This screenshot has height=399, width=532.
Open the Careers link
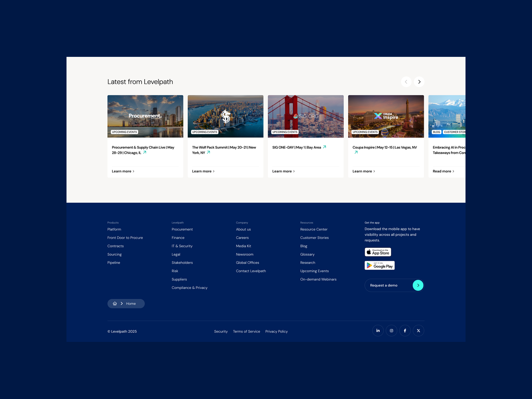pyautogui.click(x=242, y=238)
